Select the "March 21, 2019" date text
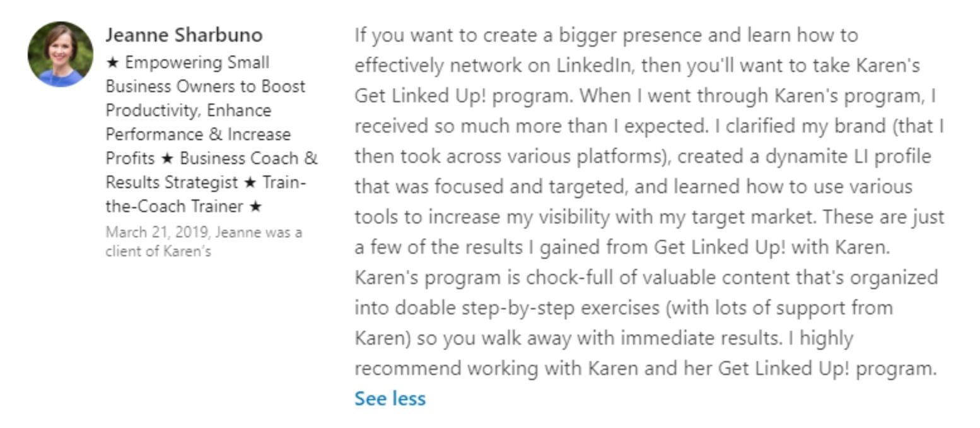 [157, 232]
